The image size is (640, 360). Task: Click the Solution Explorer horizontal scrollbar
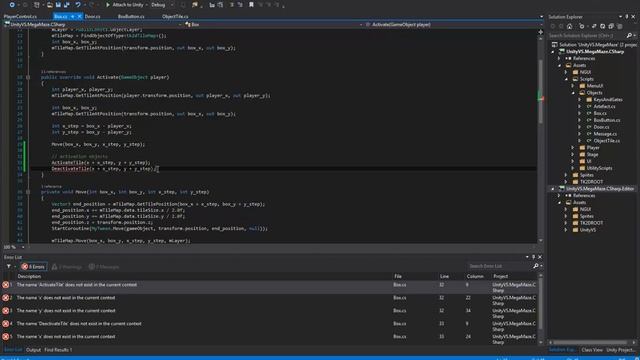click(x=591, y=342)
